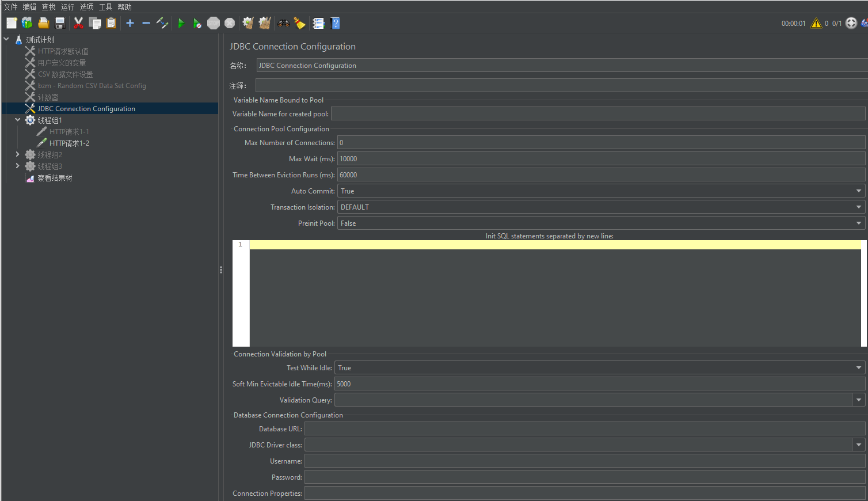The image size is (868, 501).
Task: Select CSV 数据文件设置 in the tree
Action: coord(66,74)
